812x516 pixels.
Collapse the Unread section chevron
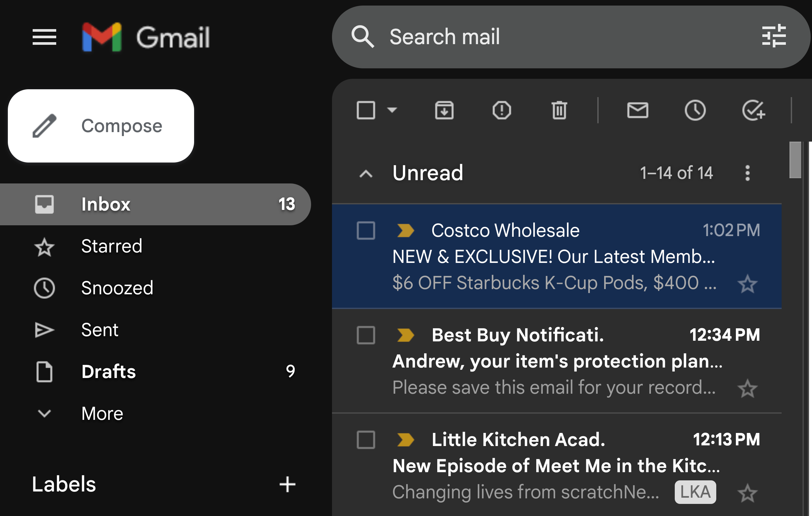pos(366,174)
